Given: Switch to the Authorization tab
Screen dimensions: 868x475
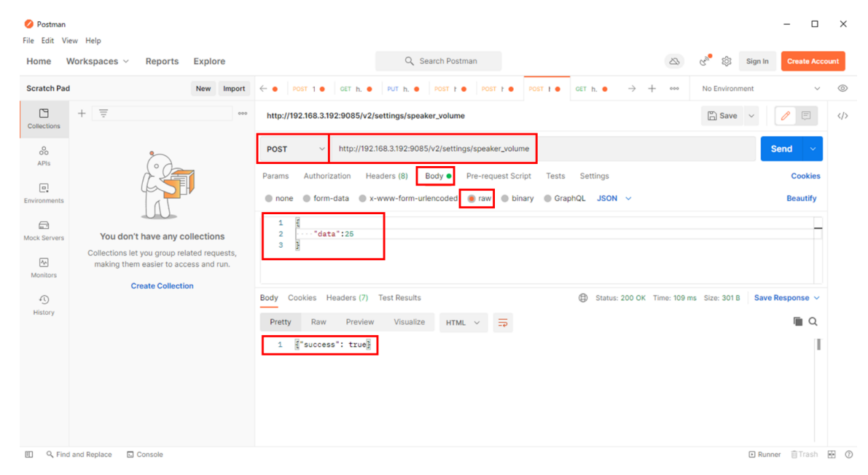Looking at the screenshot, I should [x=327, y=176].
